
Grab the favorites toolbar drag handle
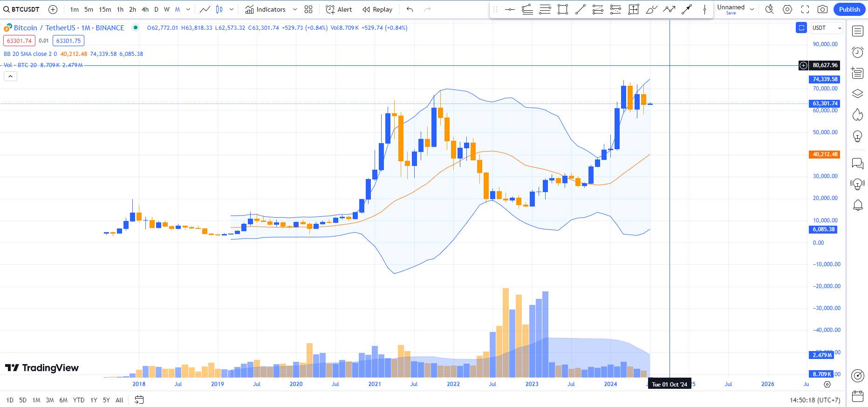(495, 9)
